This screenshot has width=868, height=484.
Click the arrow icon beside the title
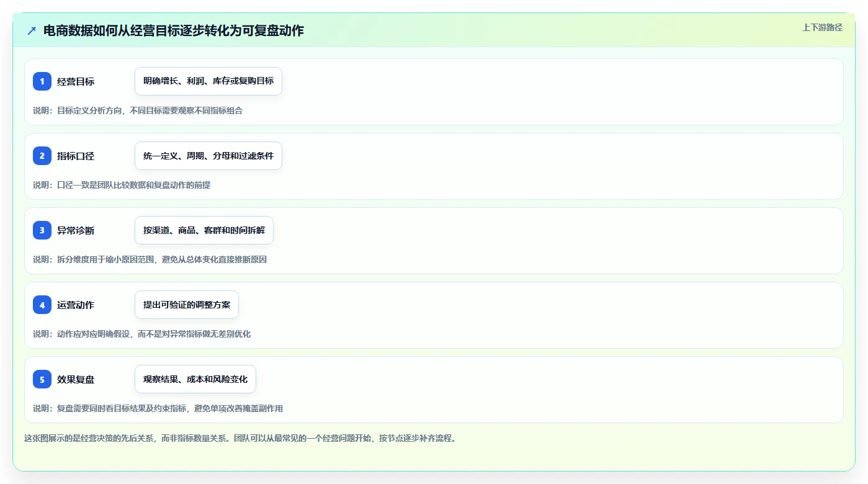click(x=32, y=30)
